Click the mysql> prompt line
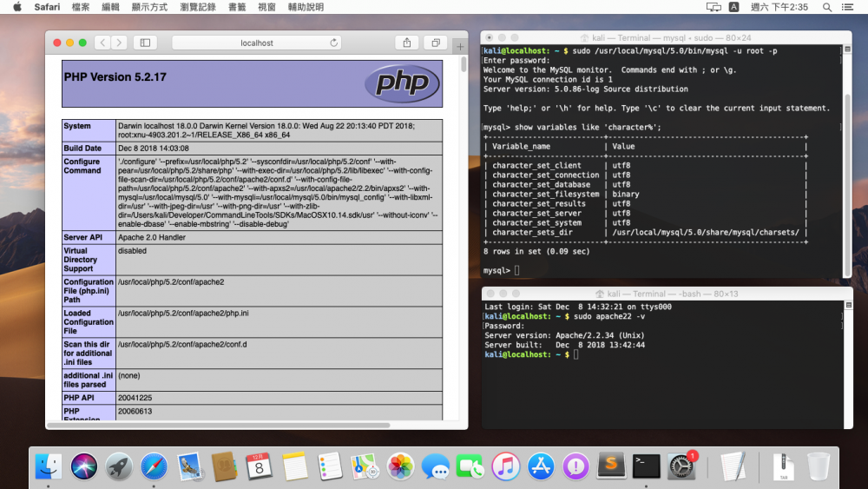868x489 pixels. coord(502,270)
